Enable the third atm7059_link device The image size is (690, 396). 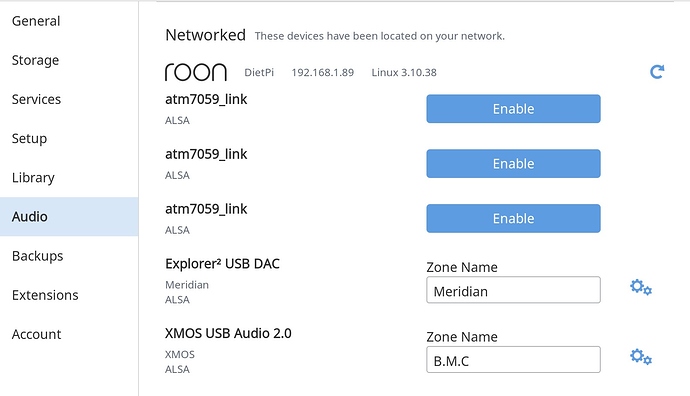513,218
